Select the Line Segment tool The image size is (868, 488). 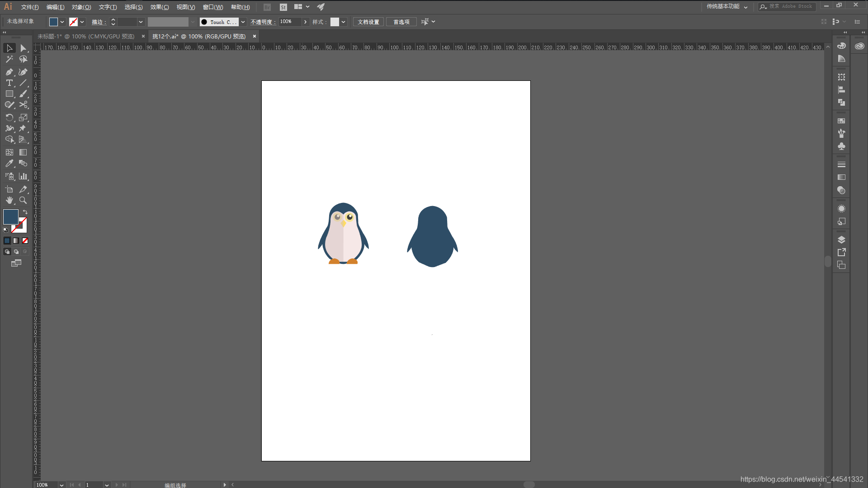tap(23, 83)
